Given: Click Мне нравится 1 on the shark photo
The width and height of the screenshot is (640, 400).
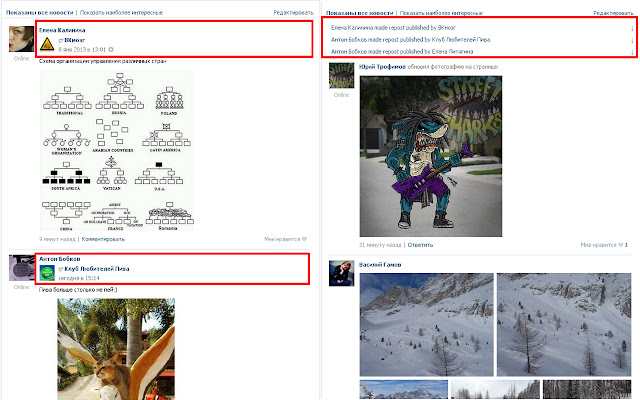Looking at the screenshot, I should pyautogui.click(x=604, y=245).
